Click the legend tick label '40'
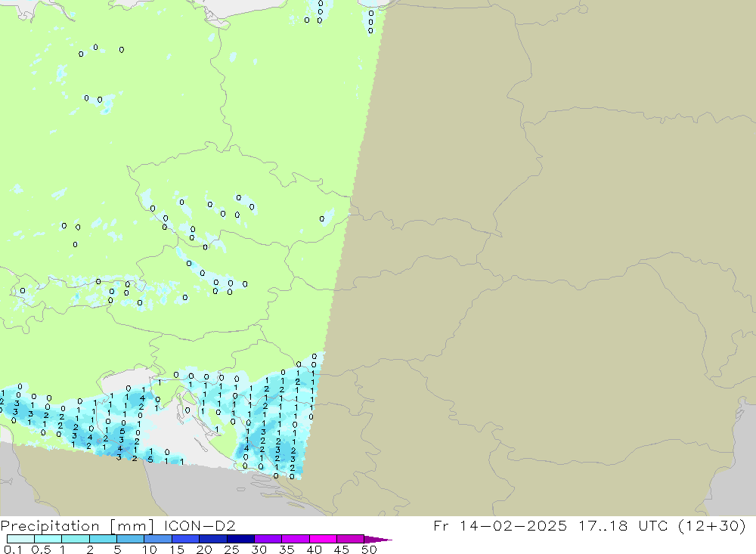 click(x=314, y=549)
